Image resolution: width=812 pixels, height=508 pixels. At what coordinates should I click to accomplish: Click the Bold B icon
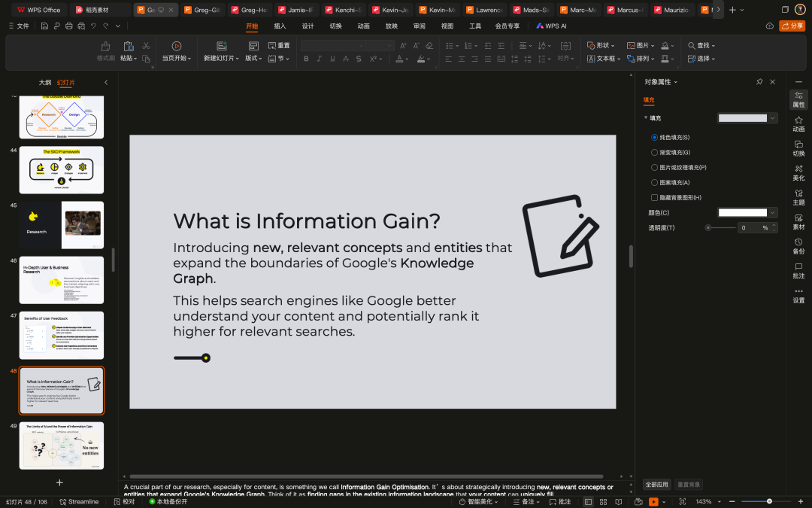306,59
